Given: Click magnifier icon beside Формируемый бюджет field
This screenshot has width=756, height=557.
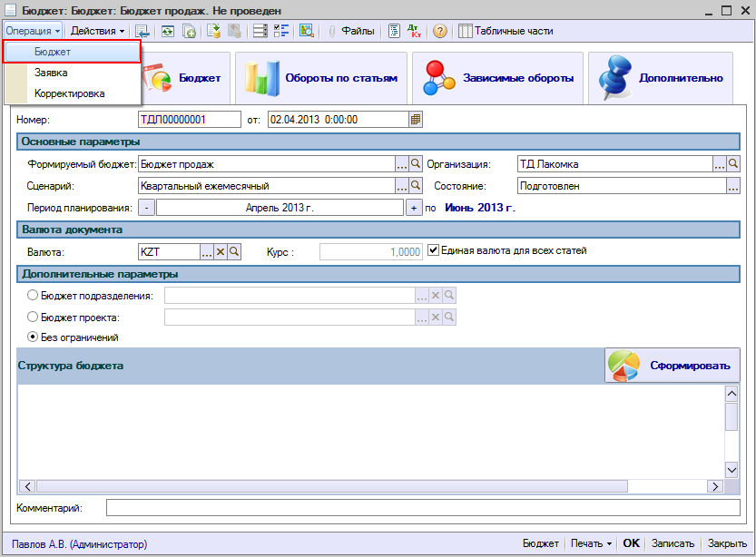Looking at the screenshot, I should click(417, 164).
